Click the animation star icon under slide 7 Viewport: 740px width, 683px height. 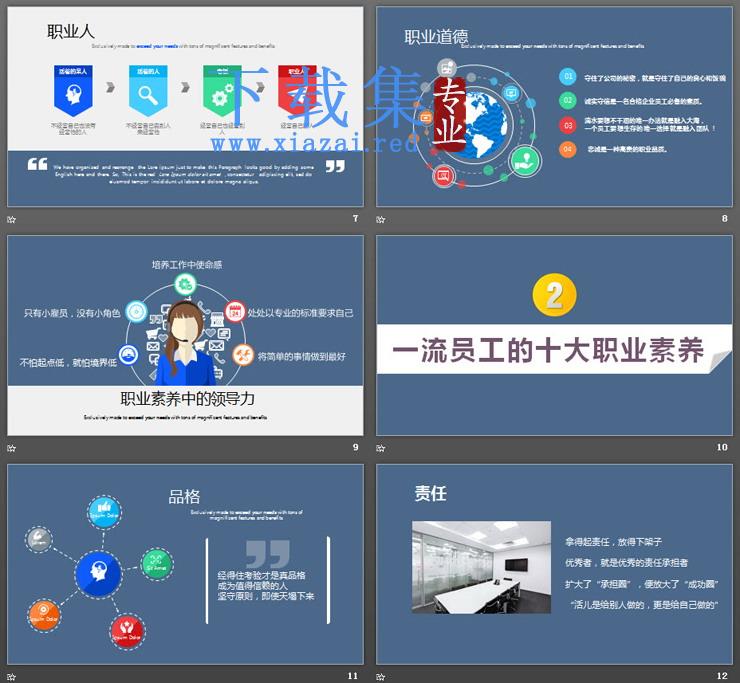(12, 219)
